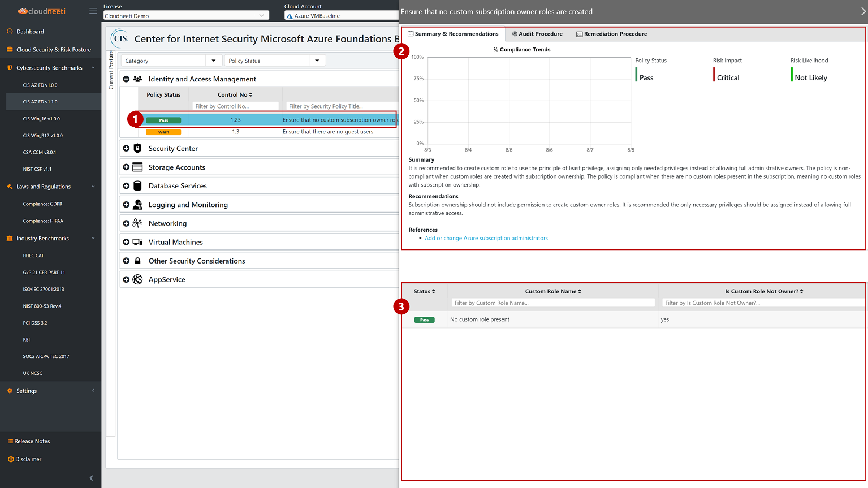
Task: Sort results by Custom Role Name column
Action: pyautogui.click(x=553, y=292)
